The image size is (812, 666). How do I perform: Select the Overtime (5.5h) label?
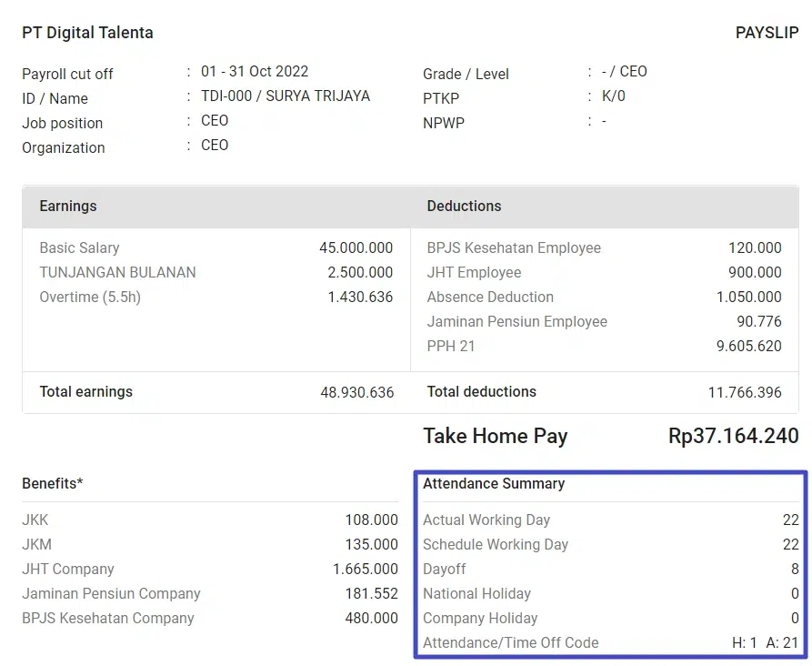tap(90, 297)
